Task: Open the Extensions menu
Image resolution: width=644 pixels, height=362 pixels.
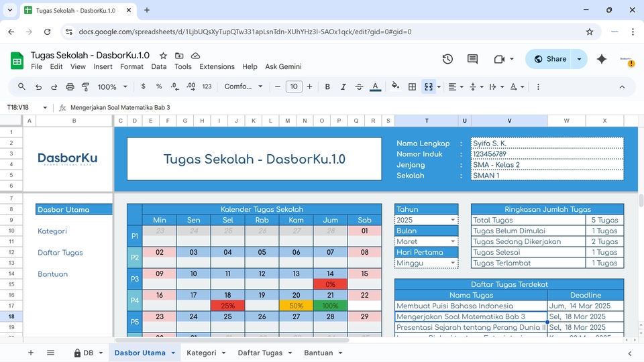Action: tap(217, 66)
